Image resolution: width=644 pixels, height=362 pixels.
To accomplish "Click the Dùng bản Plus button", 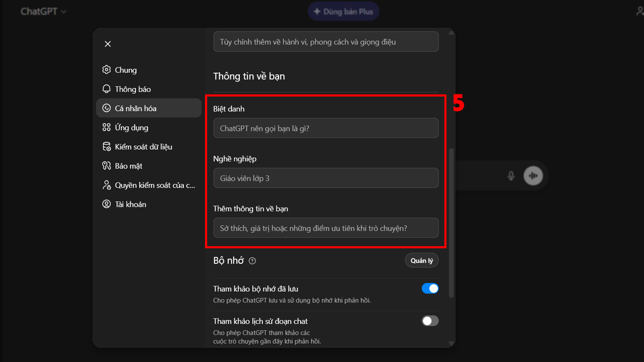I will coord(343,11).
